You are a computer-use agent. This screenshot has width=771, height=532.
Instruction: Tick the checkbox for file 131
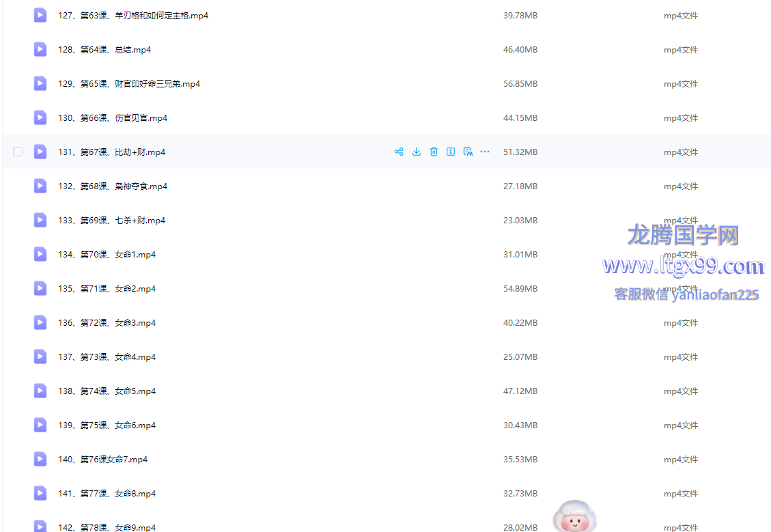tap(18, 152)
